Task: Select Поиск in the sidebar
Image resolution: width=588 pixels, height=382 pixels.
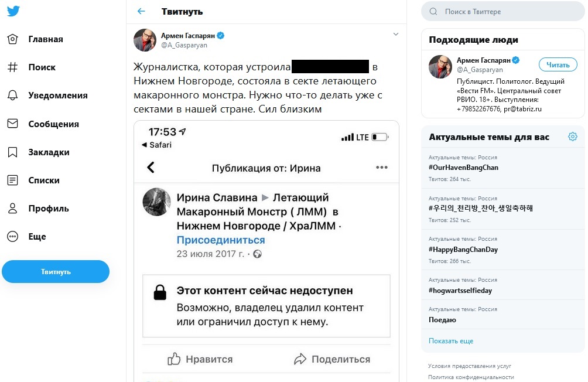Action: pos(42,67)
